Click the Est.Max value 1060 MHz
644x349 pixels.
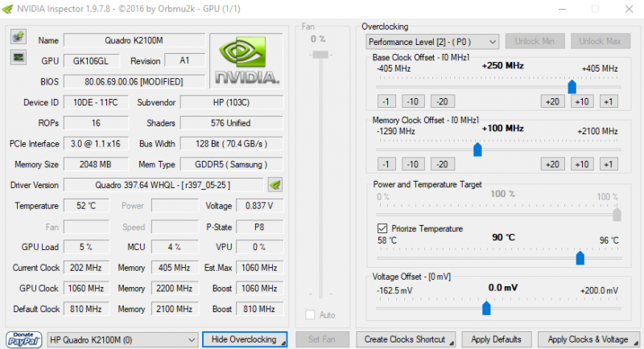point(259,268)
